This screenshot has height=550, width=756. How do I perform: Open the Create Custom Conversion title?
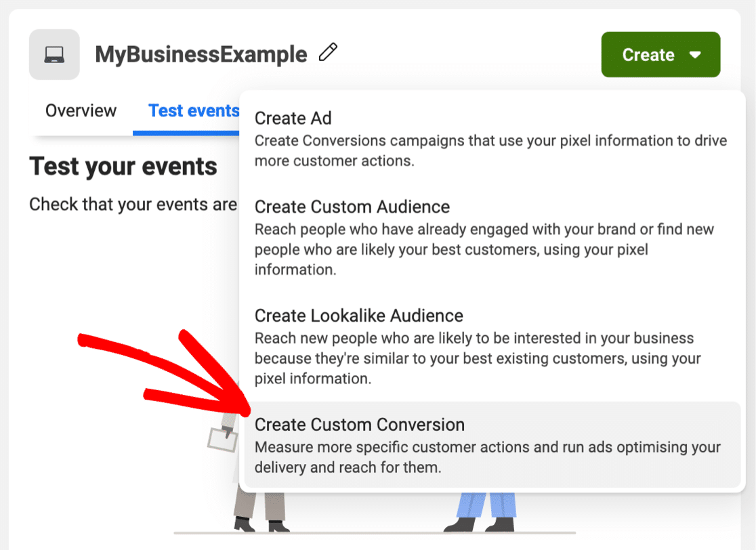coord(359,425)
